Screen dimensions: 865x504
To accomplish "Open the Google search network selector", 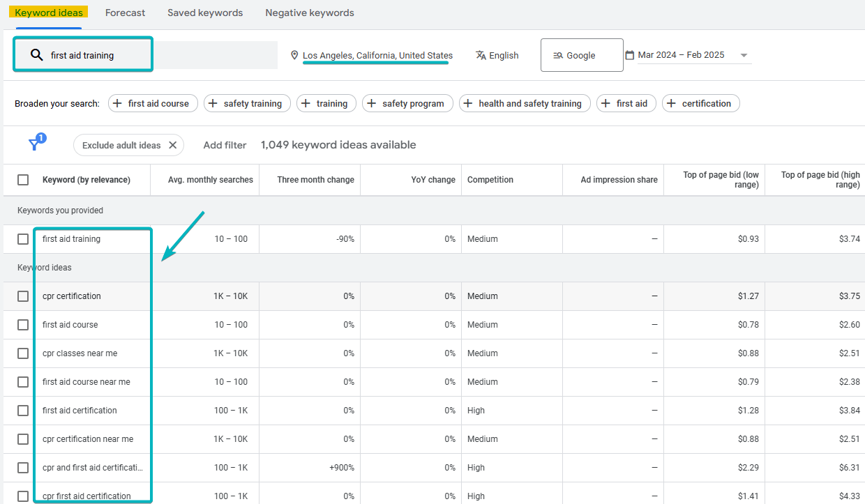I will (x=582, y=54).
